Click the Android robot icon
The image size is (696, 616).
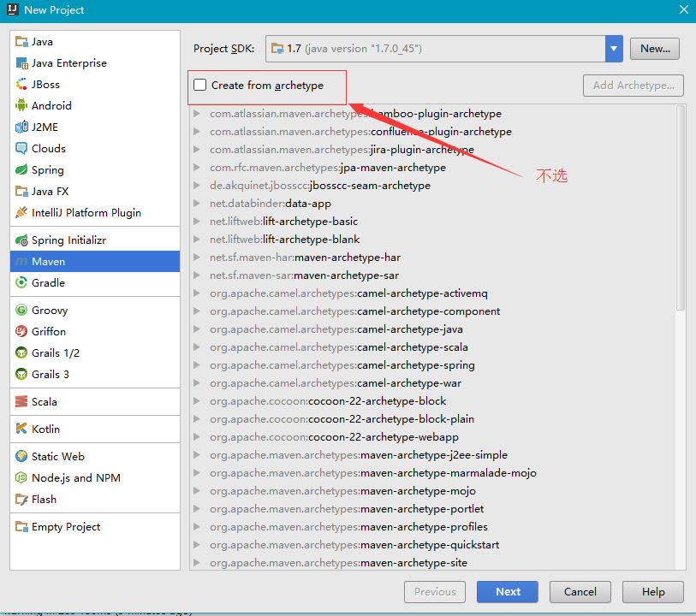[x=21, y=105]
